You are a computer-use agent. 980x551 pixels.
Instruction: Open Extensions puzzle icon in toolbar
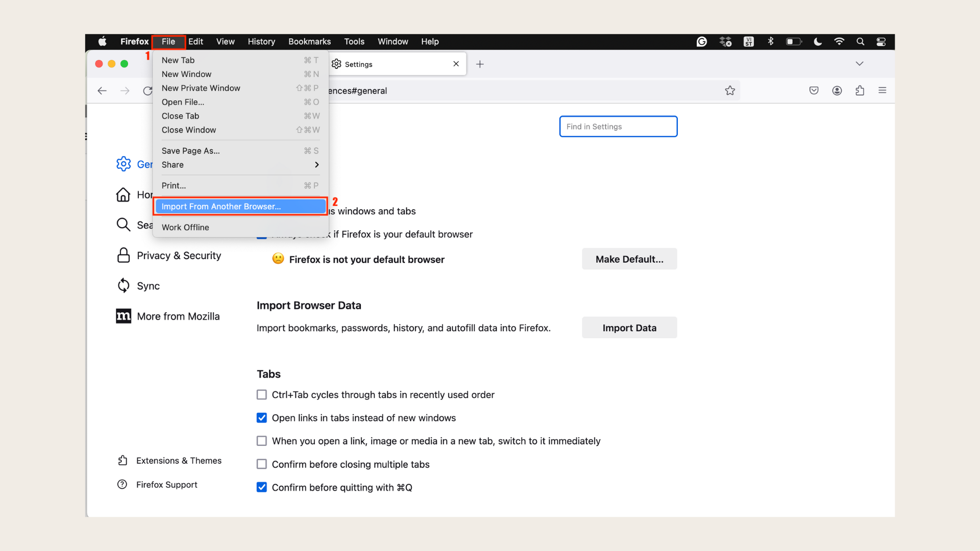coord(860,90)
